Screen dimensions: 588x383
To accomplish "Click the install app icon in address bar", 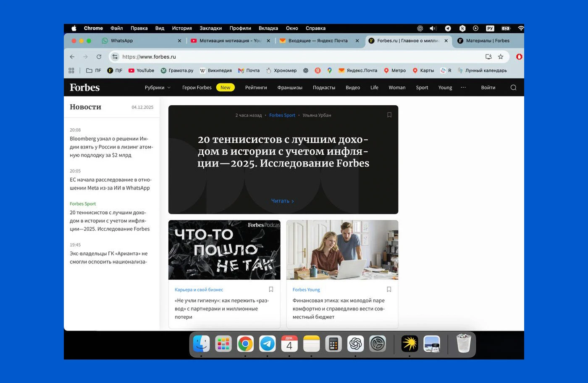I will click(x=488, y=57).
